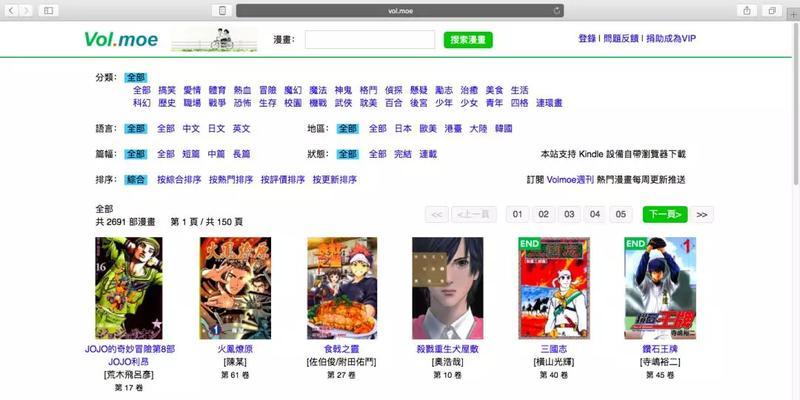Go to page 03

click(x=569, y=214)
